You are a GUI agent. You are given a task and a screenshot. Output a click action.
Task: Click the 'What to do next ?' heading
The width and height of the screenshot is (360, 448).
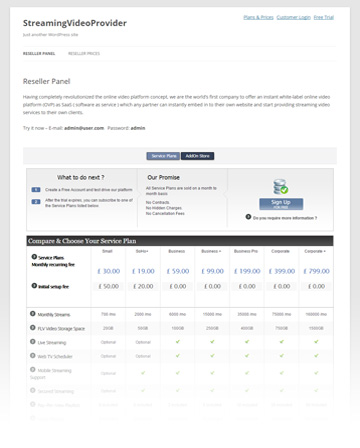click(80, 177)
